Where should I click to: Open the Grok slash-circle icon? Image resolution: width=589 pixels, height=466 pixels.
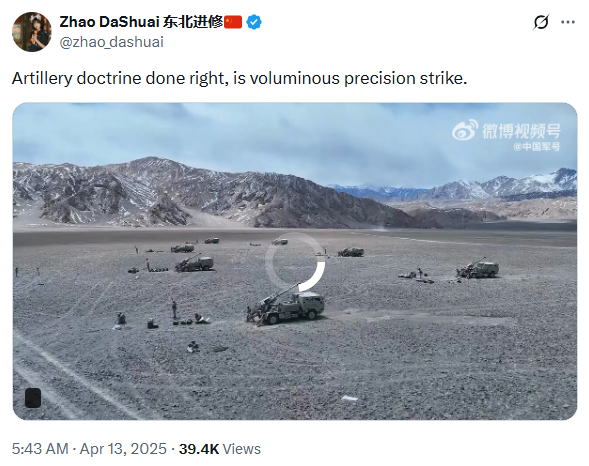click(541, 22)
